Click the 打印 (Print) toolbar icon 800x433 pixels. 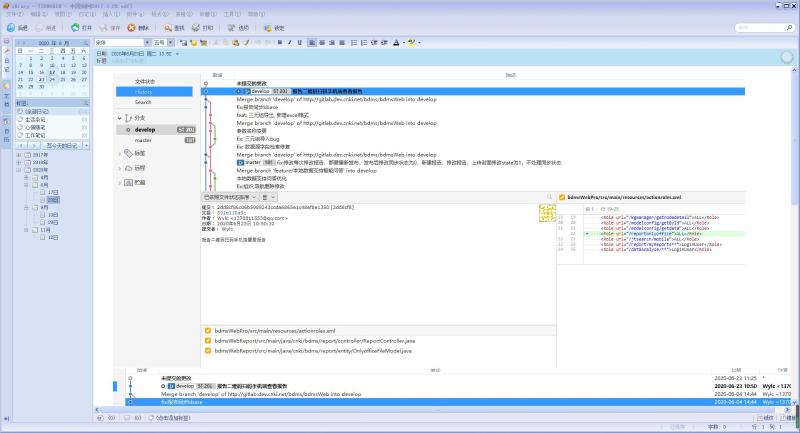tap(205, 28)
